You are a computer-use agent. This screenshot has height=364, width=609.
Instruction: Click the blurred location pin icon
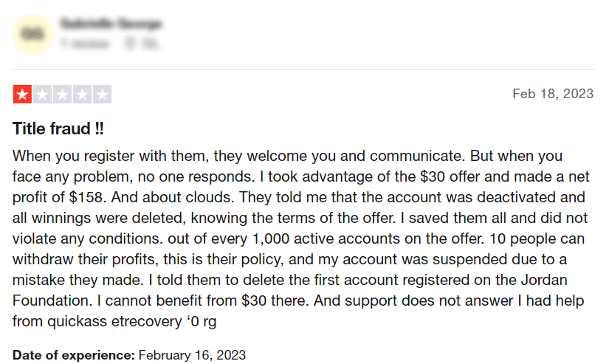coord(130,44)
